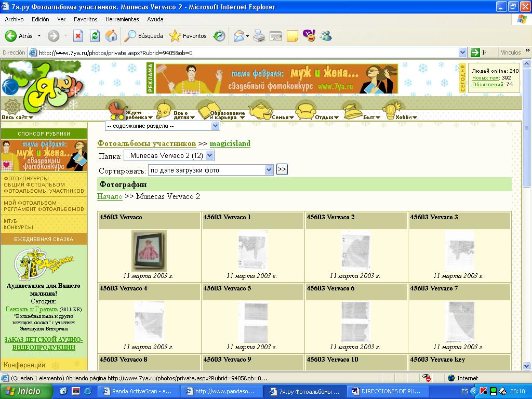The height and width of the screenshot is (399, 532).
Task: Open the 45603 Vervaco 7 thumbnail
Action: coord(459,322)
